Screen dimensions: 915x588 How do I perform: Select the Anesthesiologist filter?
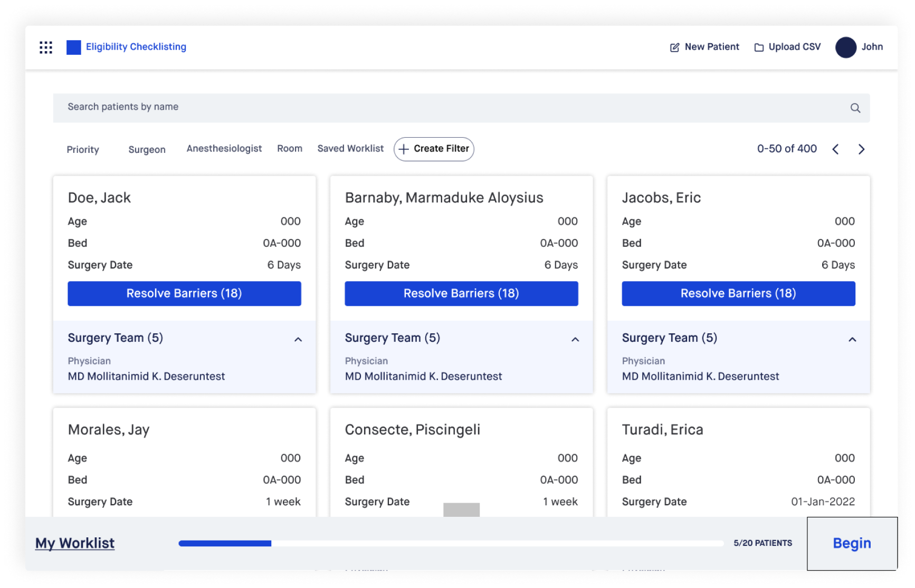coord(224,149)
